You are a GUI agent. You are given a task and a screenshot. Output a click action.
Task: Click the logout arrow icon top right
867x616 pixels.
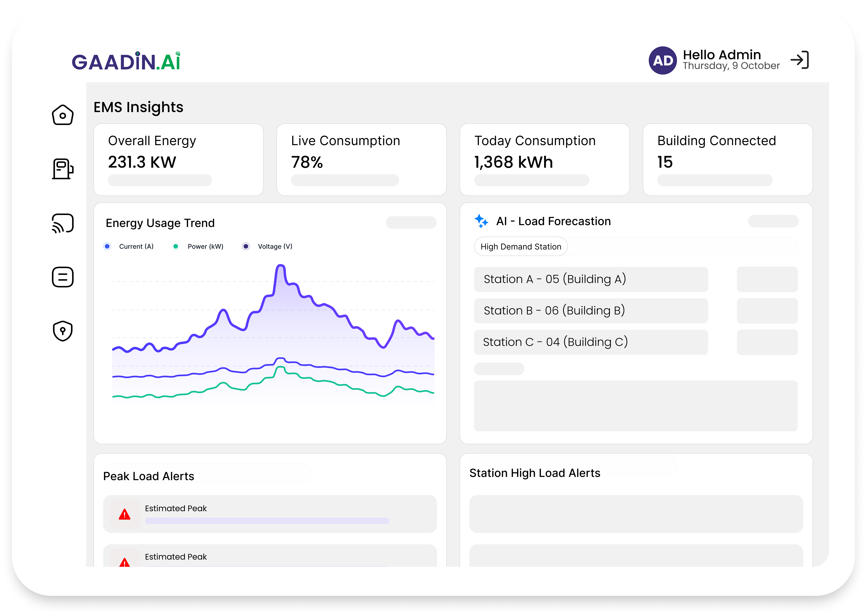[x=800, y=60]
